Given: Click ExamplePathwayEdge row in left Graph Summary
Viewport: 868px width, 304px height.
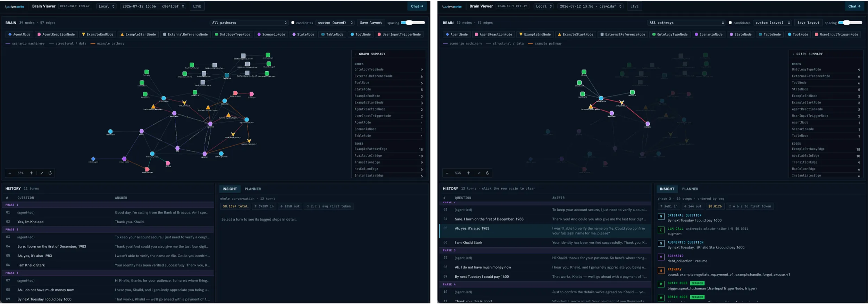Looking at the screenshot, I should point(389,149).
